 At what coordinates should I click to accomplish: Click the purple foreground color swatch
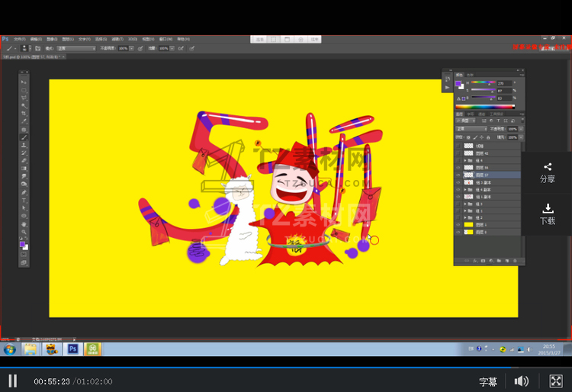[x=22, y=244]
